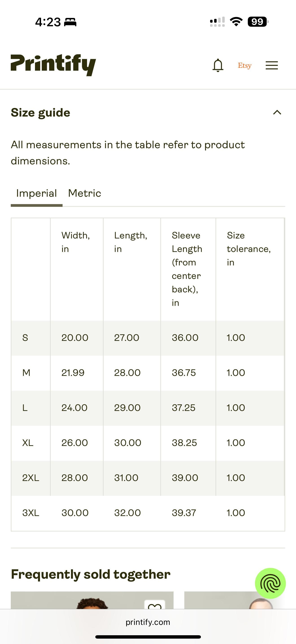This screenshot has width=296, height=644.
Task: Tap the Wi-Fi status icon
Action: click(236, 22)
